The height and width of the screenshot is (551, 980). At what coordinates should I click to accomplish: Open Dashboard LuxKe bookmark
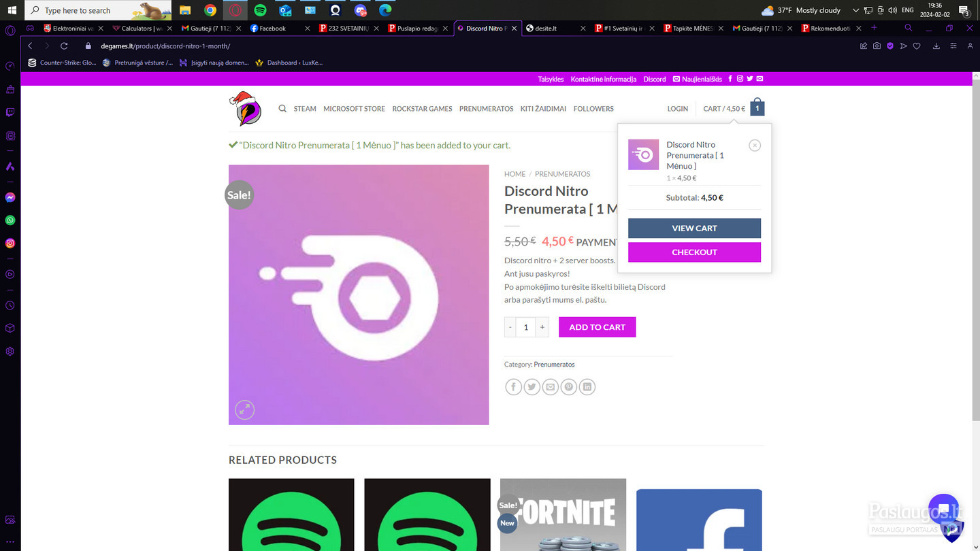pyautogui.click(x=289, y=63)
